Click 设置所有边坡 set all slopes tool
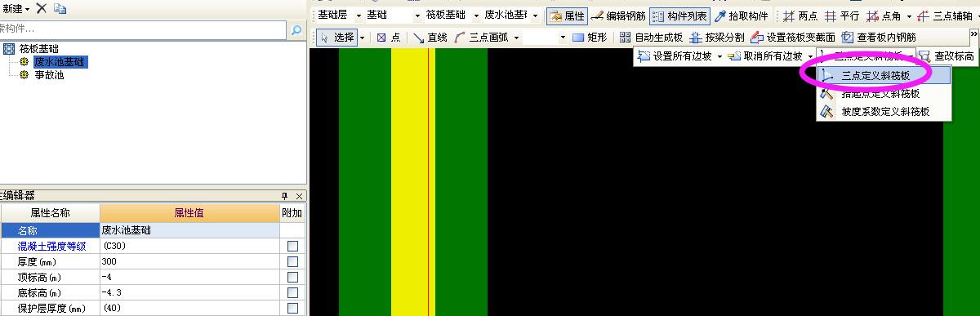980x316 pixels. 674,56
